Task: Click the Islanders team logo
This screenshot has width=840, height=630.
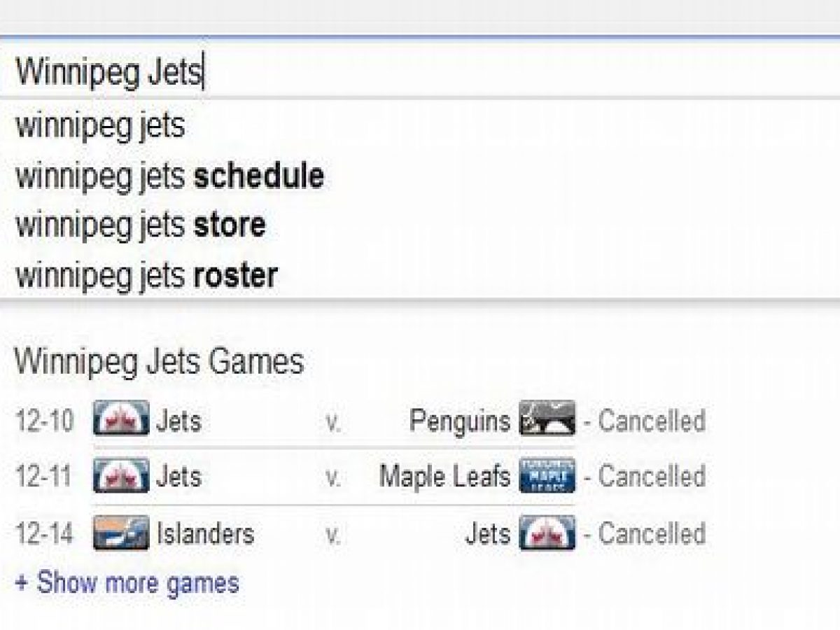Action: click(x=120, y=533)
